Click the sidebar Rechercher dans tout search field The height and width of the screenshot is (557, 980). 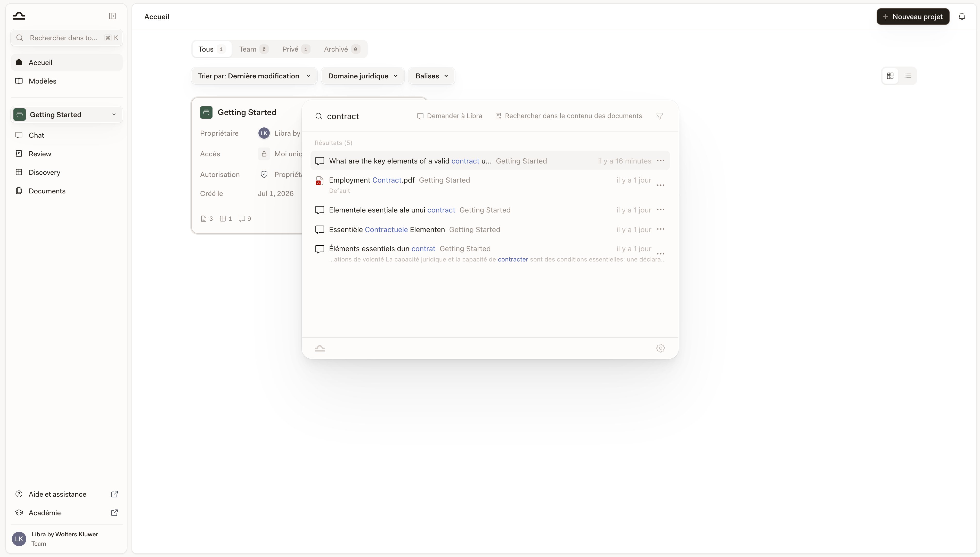coord(67,37)
